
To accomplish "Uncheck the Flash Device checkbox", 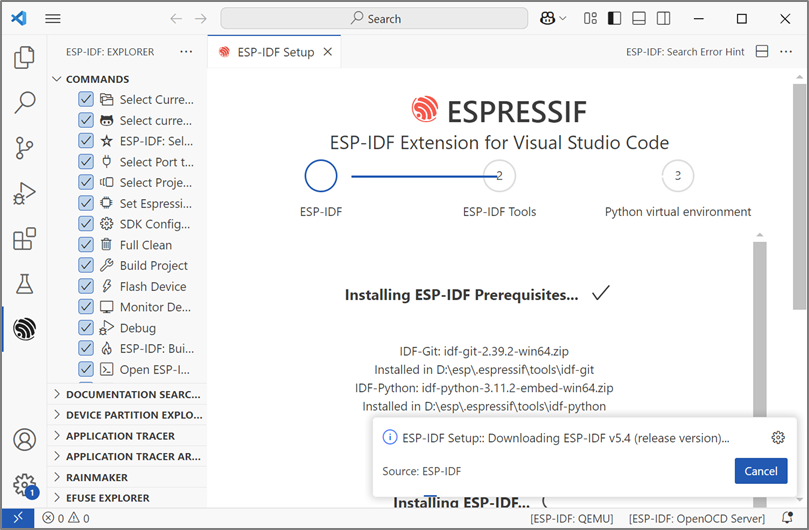I will pos(86,286).
